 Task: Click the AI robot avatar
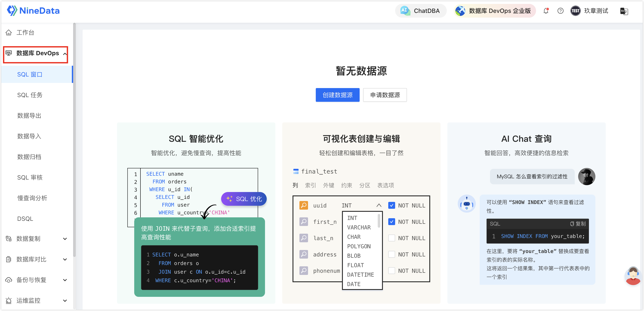pyautogui.click(x=467, y=204)
